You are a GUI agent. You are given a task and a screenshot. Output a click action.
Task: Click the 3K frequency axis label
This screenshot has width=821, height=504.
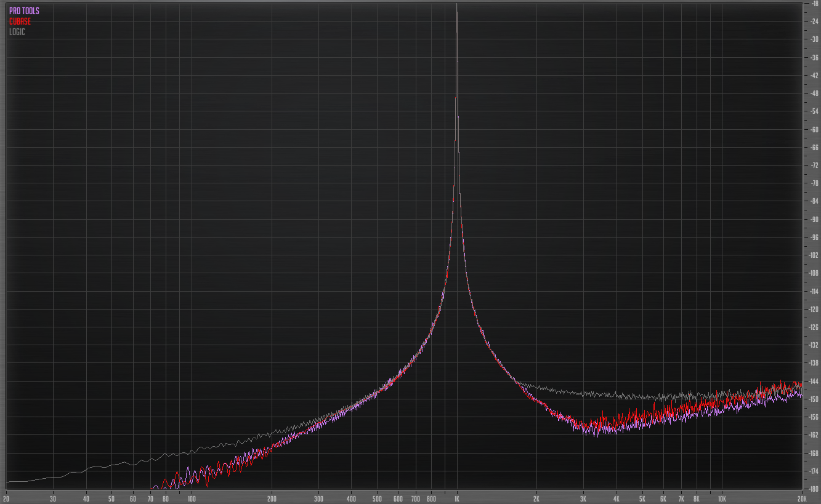coord(583,498)
